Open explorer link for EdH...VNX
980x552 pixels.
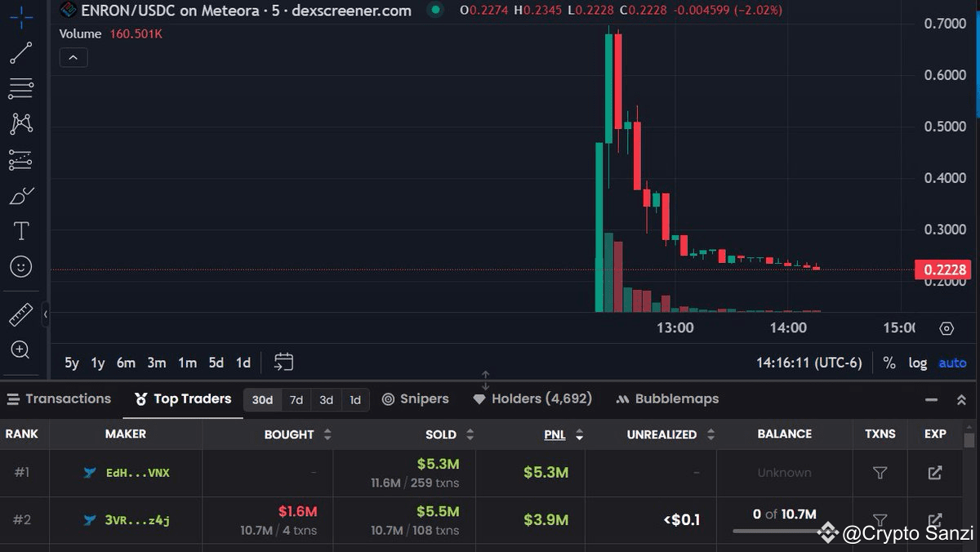[x=935, y=473]
